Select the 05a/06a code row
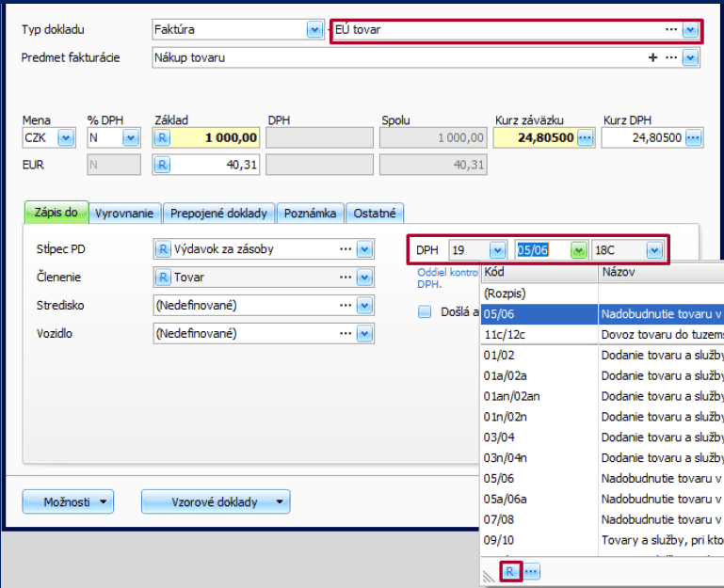Viewport: 724px width, 588px height. click(x=603, y=499)
